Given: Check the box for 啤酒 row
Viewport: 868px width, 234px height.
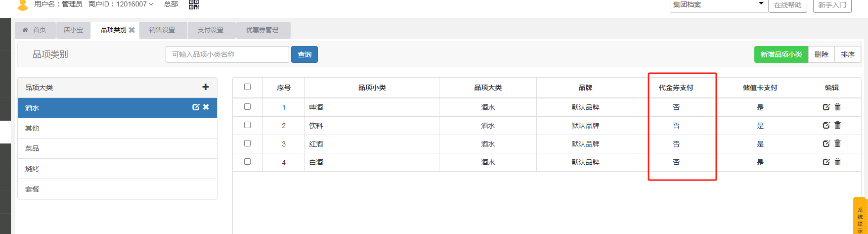Looking at the screenshot, I should (x=248, y=107).
